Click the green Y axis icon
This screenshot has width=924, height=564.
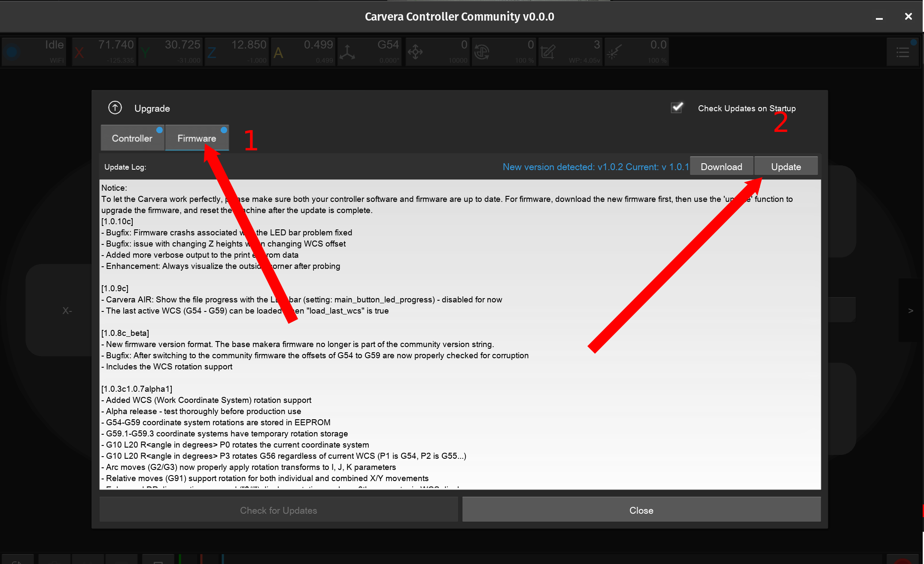(x=146, y=53)
